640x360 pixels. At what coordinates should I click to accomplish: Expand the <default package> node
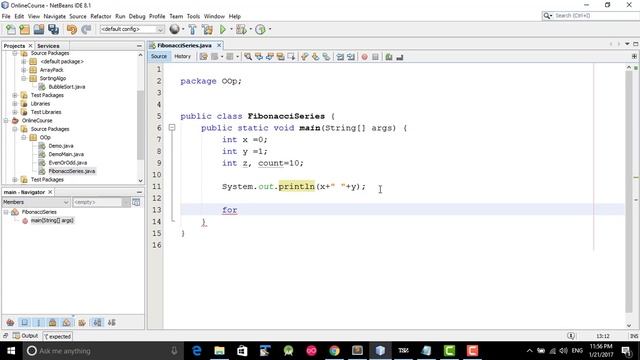click(x=24, y=62)
